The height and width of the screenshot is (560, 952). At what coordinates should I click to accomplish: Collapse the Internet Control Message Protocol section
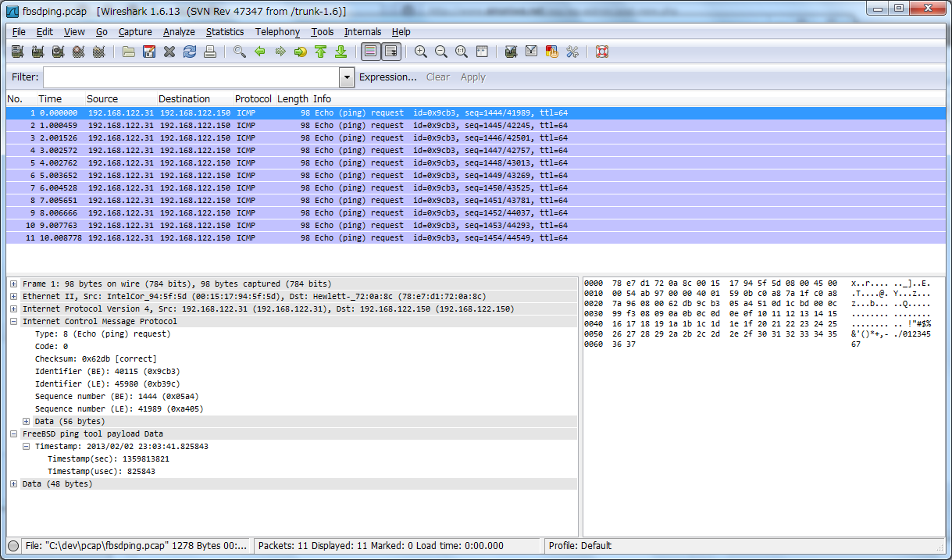coord(14,321)
